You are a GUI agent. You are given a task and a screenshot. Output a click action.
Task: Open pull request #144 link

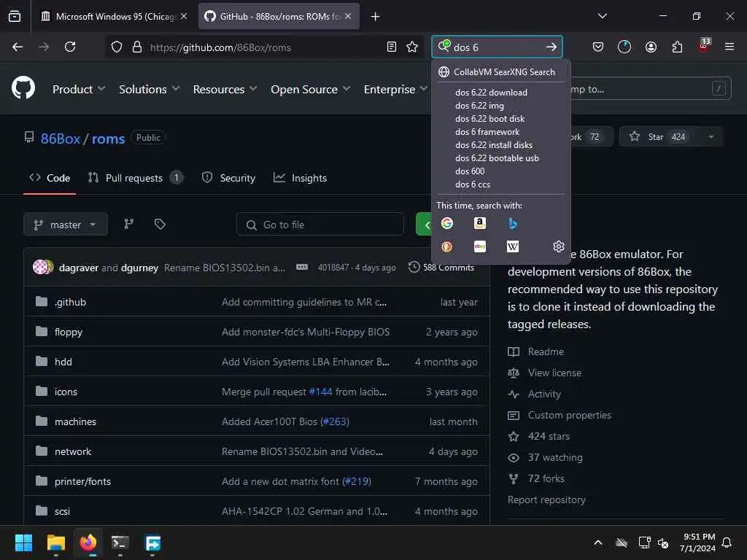tap(321, 392)
